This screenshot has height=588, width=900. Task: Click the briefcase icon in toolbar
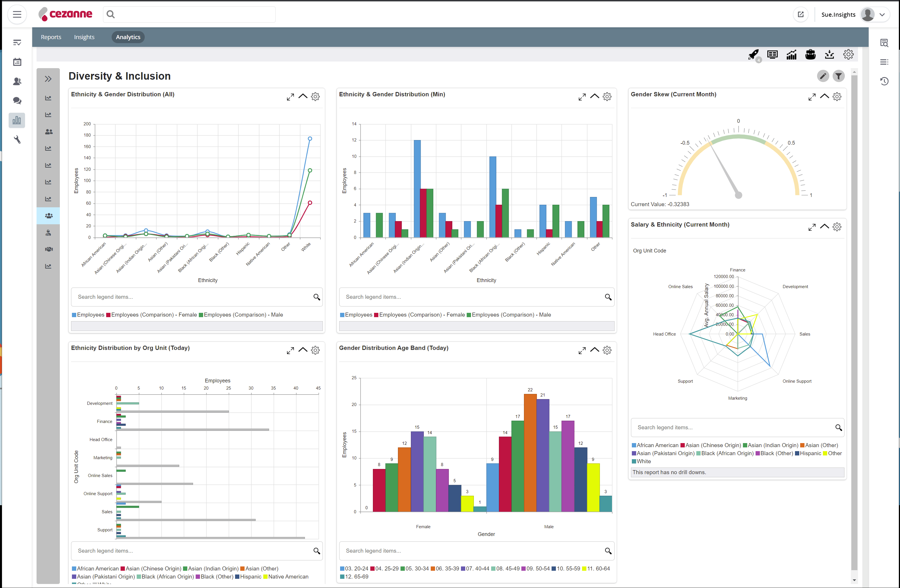811,55
